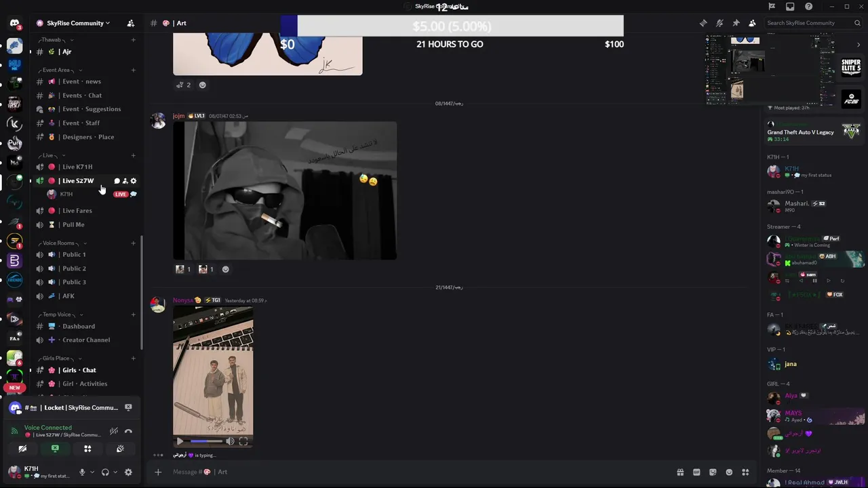Open headphones output options arrow

[115, 472]
